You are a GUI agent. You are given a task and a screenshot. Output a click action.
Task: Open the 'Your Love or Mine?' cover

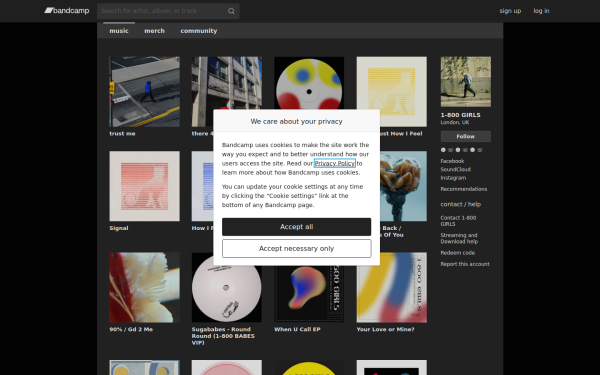[x=392, y=287]
